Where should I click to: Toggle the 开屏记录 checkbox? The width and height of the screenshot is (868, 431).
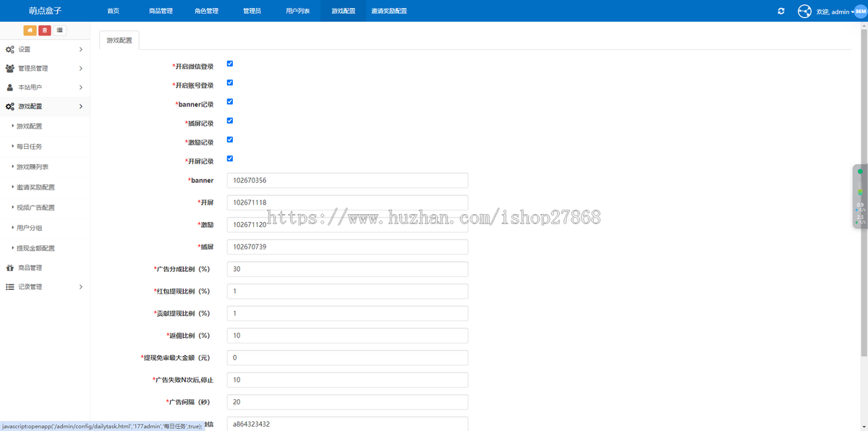pos(230,158)
